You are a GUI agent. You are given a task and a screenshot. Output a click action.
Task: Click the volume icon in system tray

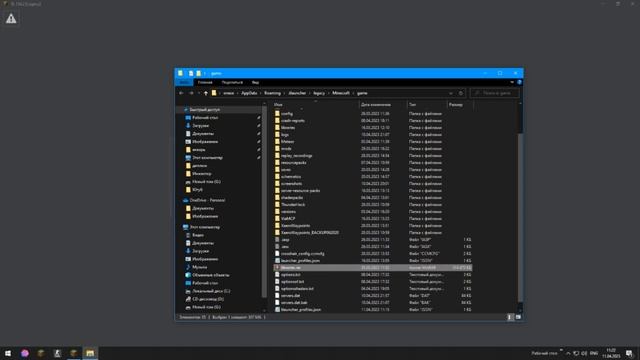(x=584, y=353)
